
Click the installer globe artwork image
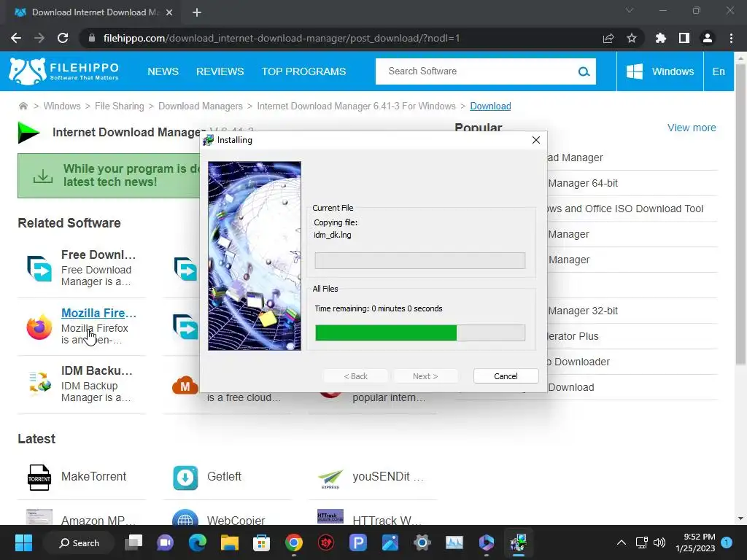pos(255,256)
